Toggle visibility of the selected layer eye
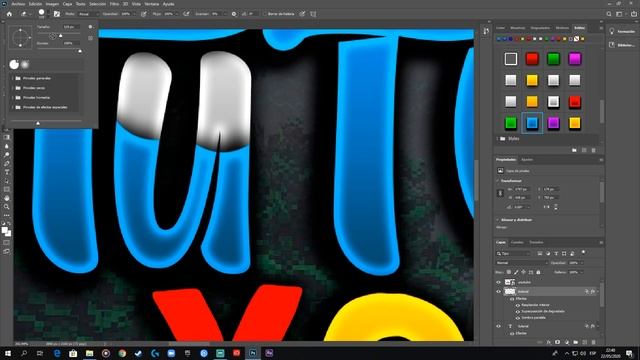Image resolution: width=640 pixels, height=360 pixels. pos(498,291)
